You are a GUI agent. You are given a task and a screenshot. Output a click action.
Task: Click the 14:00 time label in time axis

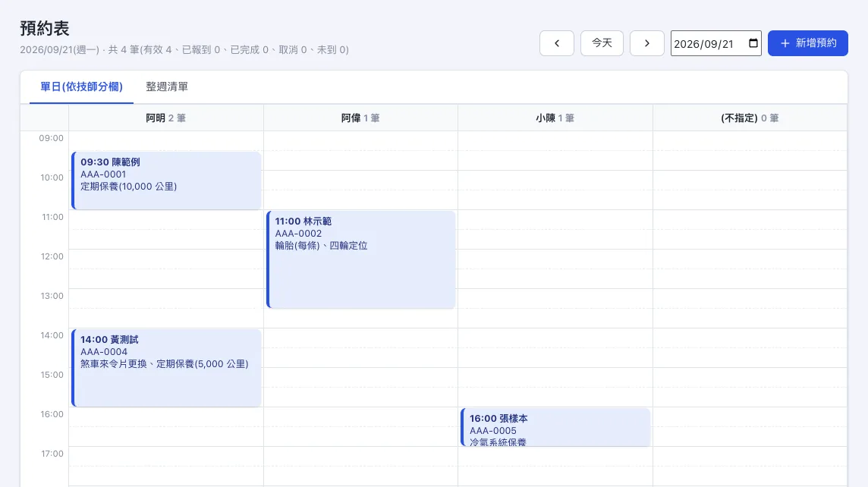(52, 335)
